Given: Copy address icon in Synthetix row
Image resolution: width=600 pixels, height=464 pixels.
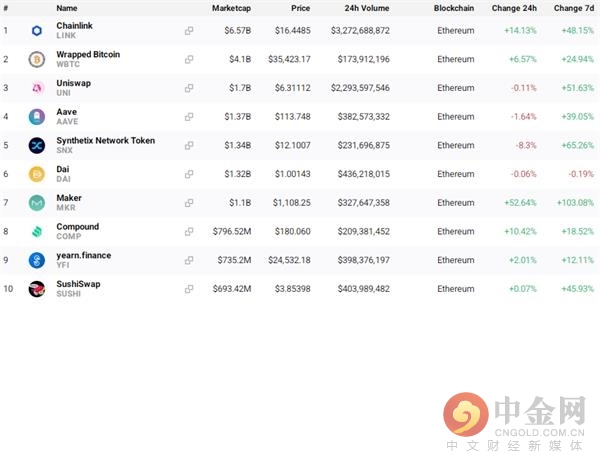Looking at the screenshot, I should 189,145.
